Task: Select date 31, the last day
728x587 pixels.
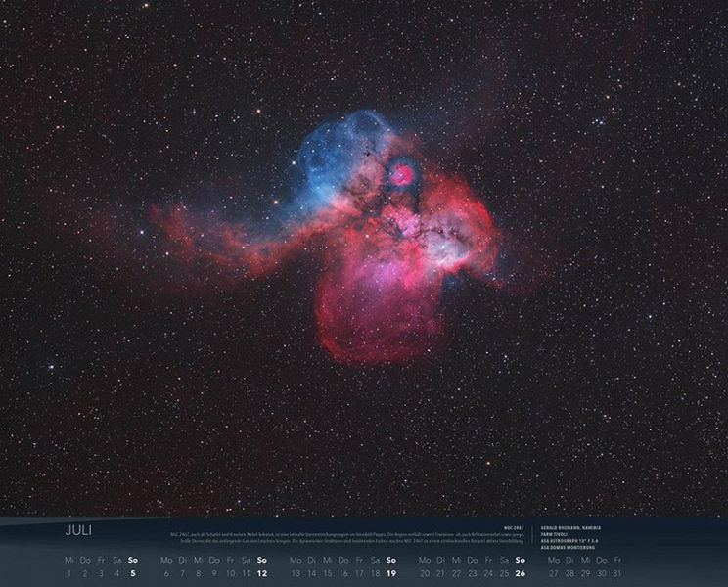Action: tap(617, 573)
